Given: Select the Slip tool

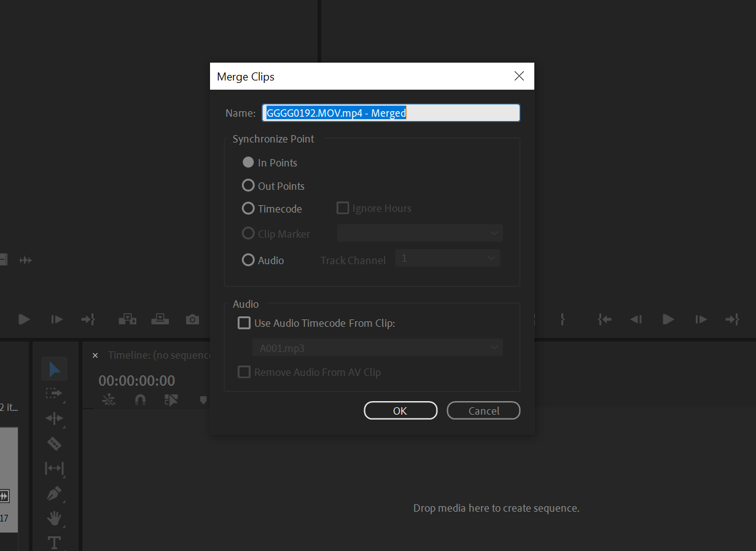Looking at the screenshot, I should [x=55, y=469].
